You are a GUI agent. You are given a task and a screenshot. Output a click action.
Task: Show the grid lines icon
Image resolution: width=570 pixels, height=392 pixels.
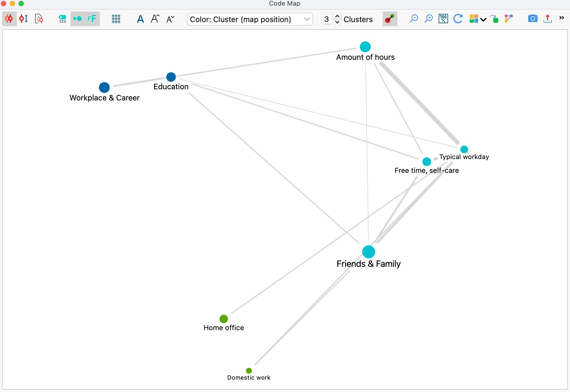[116, 19]
